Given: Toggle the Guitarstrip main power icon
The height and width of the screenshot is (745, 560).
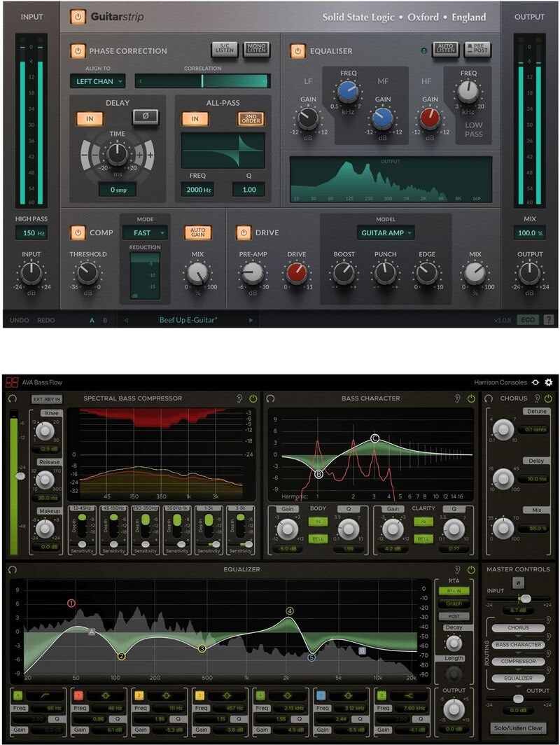Looking at the screenshot, I should pyautogui.click(x=78, y=17).
